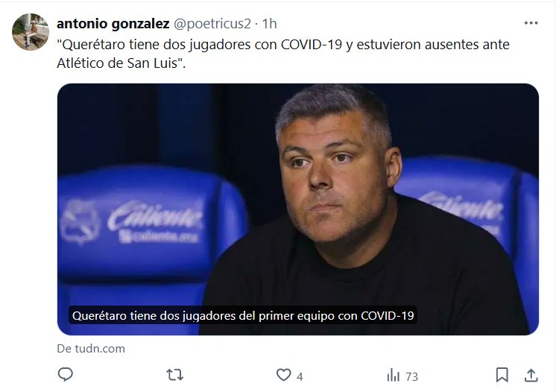The height and width of the screenshot is (392, 556).
Task: Repost the tweet using retweet arrows
Action: 175,375
